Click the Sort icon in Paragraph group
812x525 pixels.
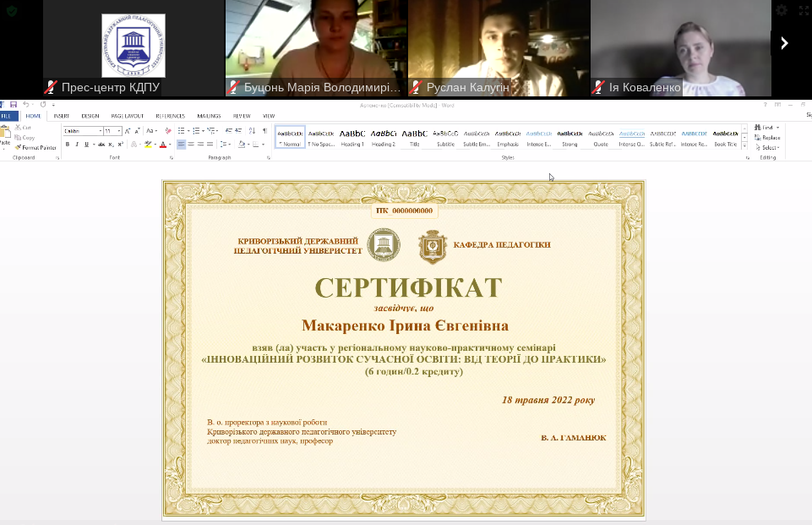tap(253, 131)
